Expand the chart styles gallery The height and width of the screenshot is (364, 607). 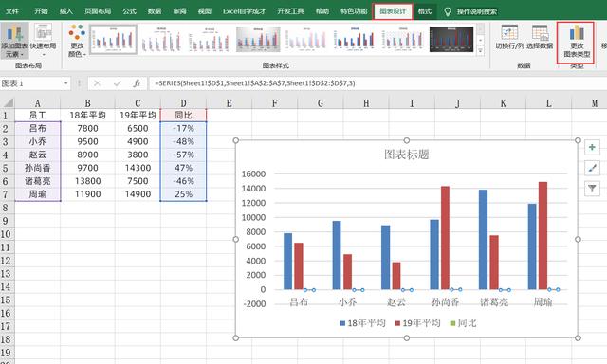(481, 50)
